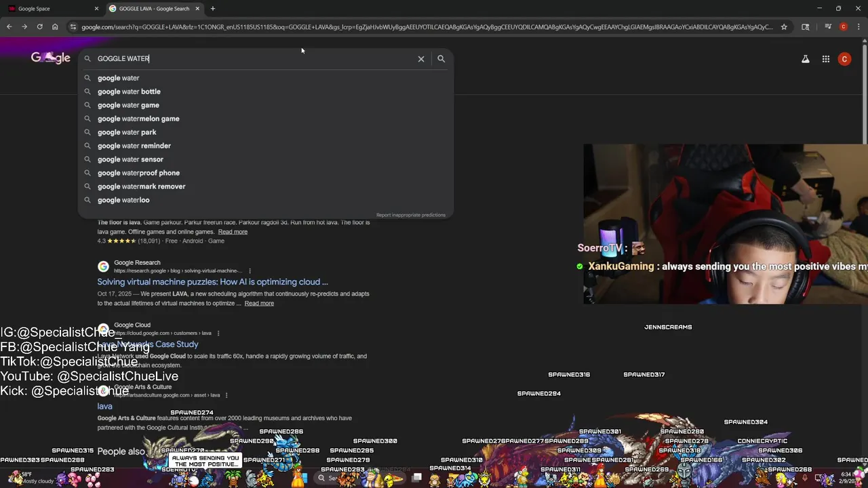
Task: Open Search Labs flask icon
Action: [x=805, y=59]
